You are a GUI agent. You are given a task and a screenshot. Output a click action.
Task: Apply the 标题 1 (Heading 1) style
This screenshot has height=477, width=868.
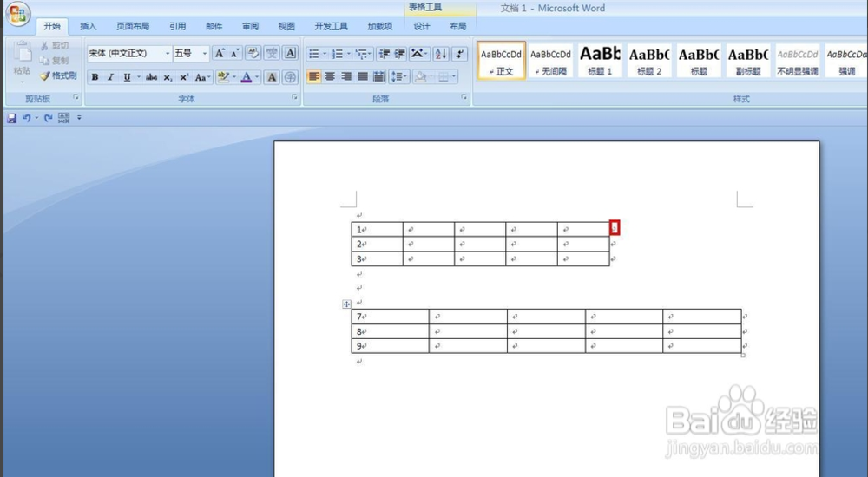click(600, 61)
